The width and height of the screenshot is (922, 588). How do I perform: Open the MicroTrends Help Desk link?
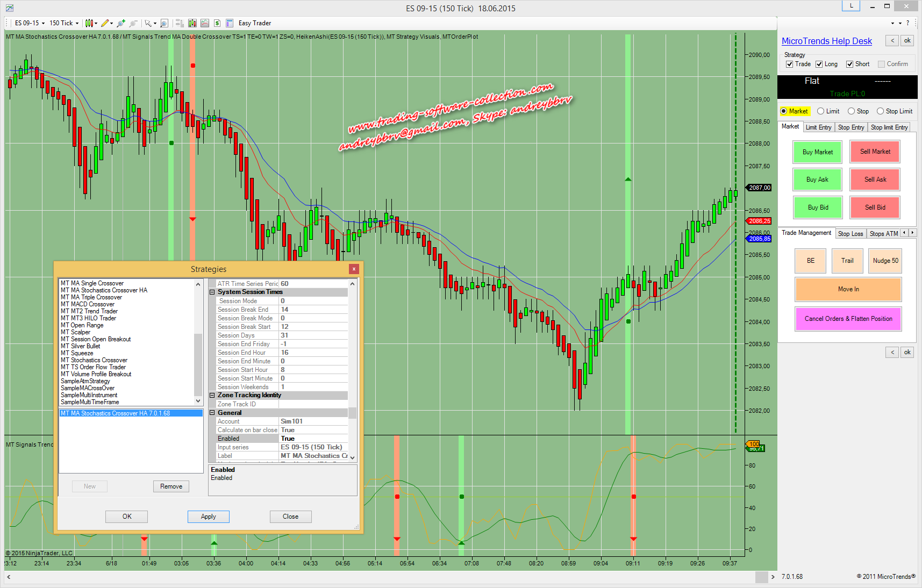click(x=826, y=41)
